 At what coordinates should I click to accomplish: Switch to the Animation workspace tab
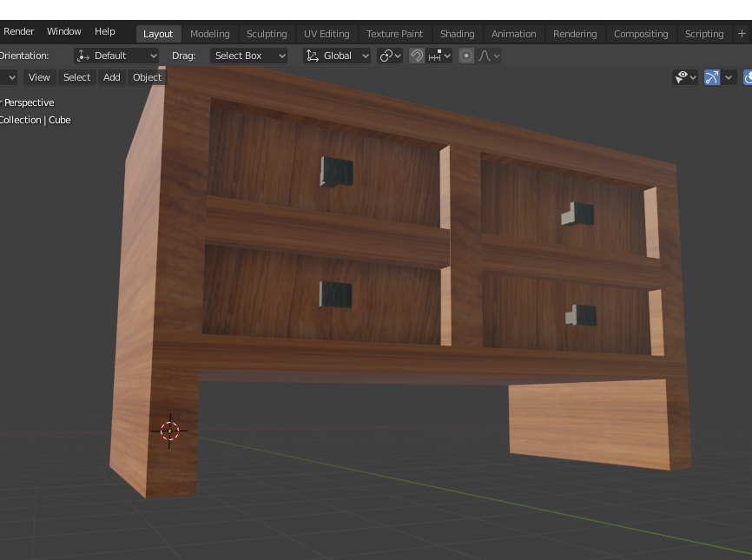514,34
